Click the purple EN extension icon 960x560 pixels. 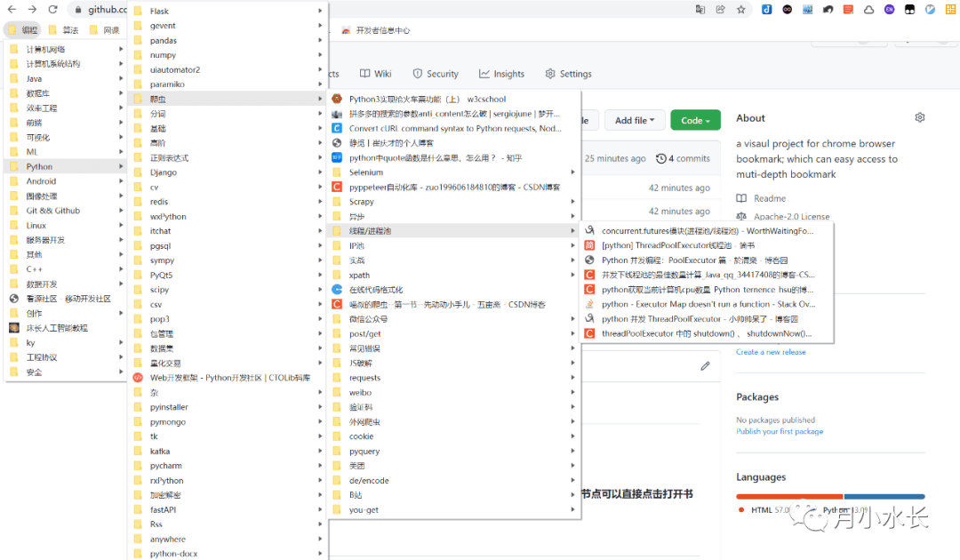pos(889,10)
